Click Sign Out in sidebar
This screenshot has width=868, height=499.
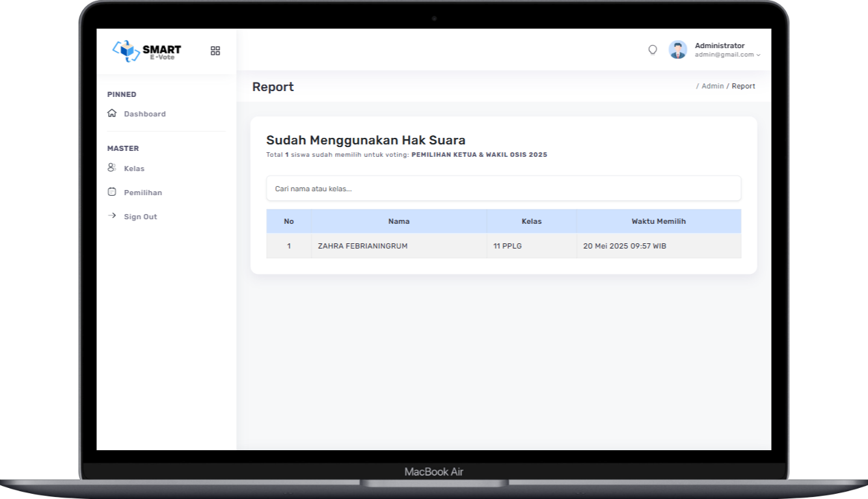click(x=140, y=216)
